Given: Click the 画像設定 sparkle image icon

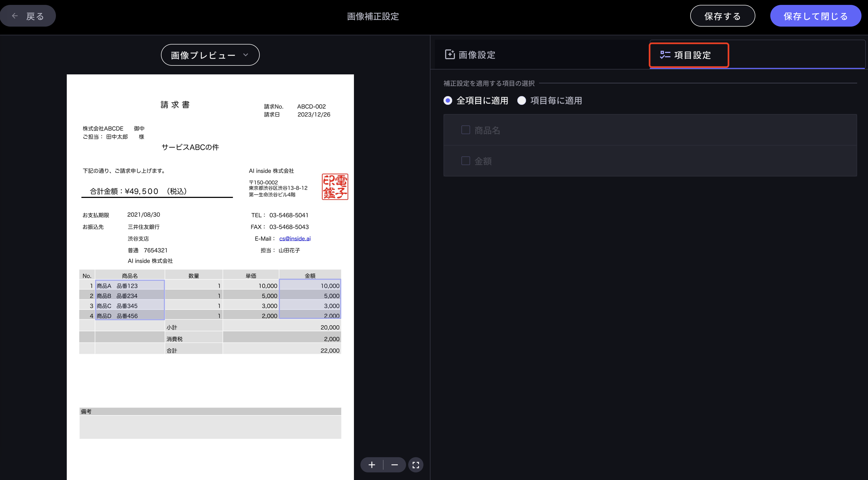Looking at the screenshot, I should (x=450, y=55).
